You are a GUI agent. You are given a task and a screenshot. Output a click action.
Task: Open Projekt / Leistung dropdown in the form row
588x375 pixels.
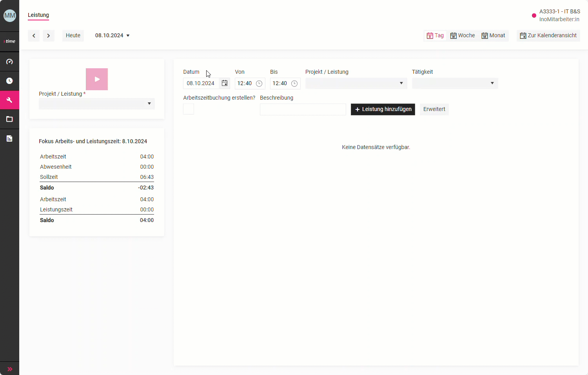[x=356, y=83]
